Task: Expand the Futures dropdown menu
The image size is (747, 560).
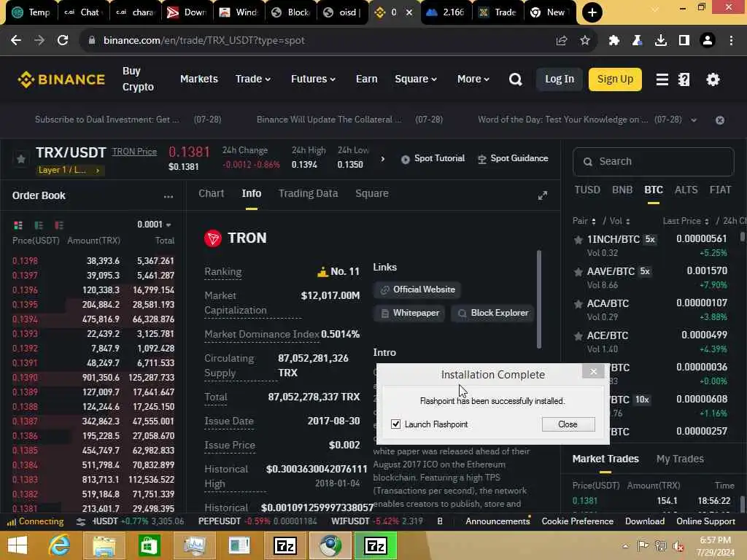Action: point(313,79)
